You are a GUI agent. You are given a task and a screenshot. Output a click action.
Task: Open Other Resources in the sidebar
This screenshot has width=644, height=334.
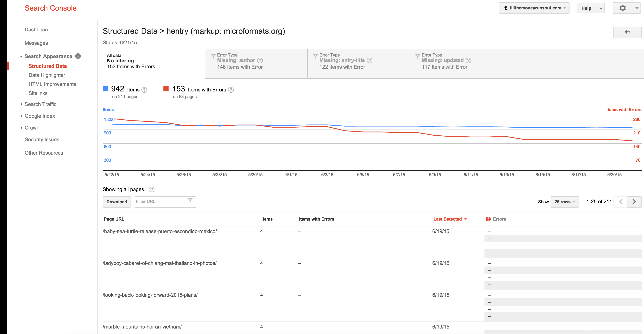44,153
